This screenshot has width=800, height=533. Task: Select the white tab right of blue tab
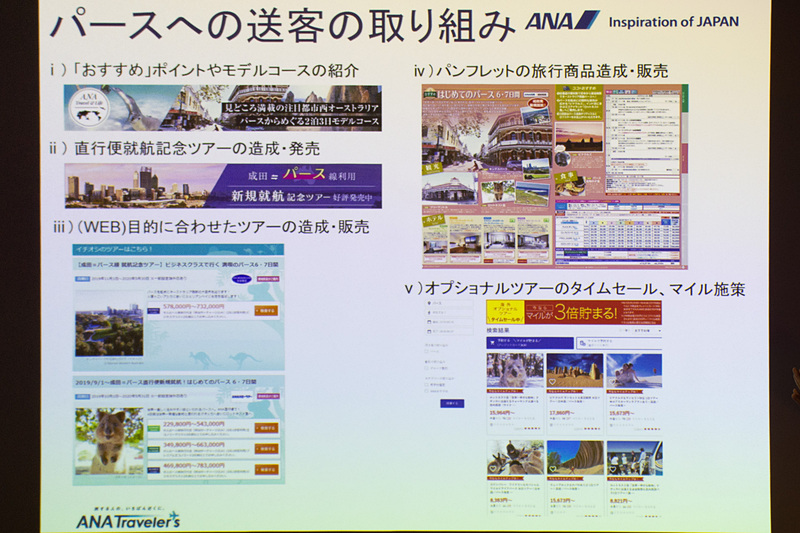click(619, 343)
